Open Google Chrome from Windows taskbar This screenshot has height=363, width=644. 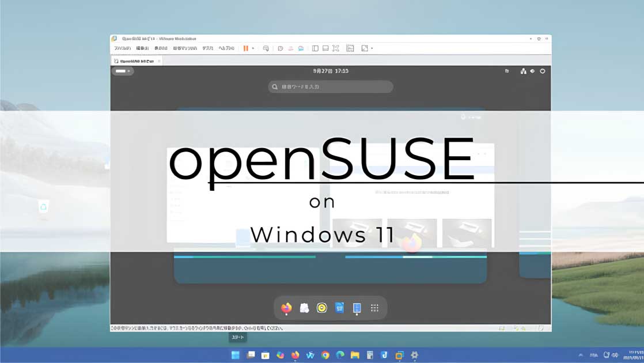click(325, 355)
